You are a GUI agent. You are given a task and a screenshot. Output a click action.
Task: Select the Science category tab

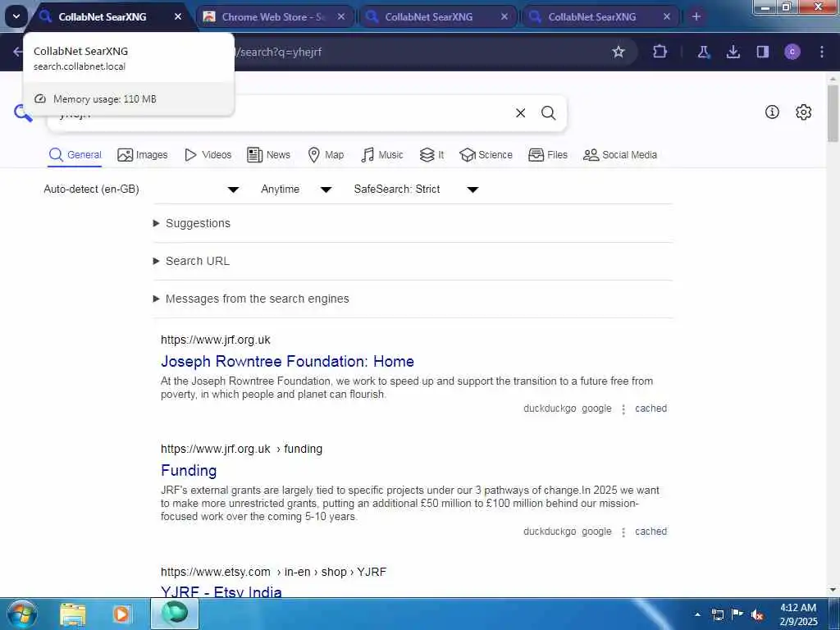tap(486, 155)
